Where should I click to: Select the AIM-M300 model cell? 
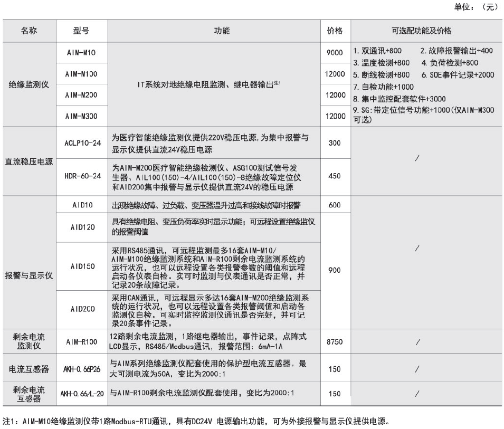pos(82,116)
